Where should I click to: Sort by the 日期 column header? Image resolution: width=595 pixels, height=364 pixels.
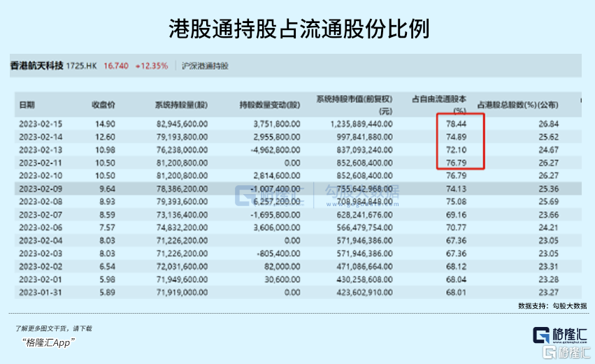[27, 105]
